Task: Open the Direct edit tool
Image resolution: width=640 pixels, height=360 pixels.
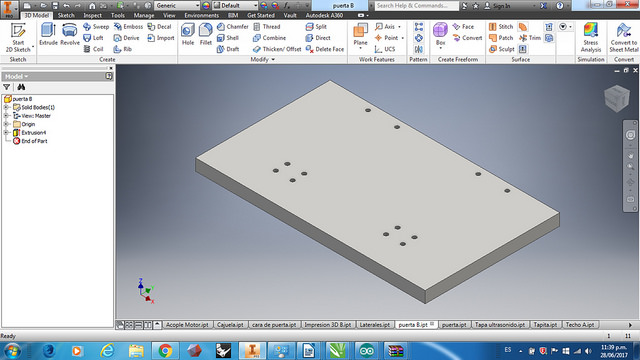Action: click(x=318, y=38)
